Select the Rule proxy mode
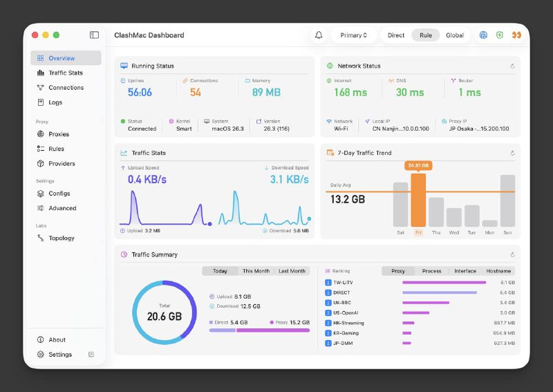 tap(426, 35)
